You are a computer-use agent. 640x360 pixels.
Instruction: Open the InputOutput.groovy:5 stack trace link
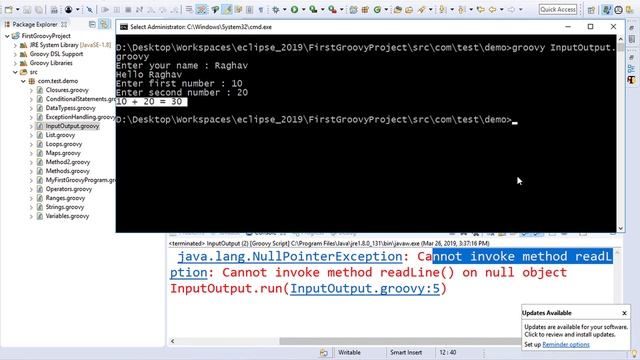[x=365, y=289]
